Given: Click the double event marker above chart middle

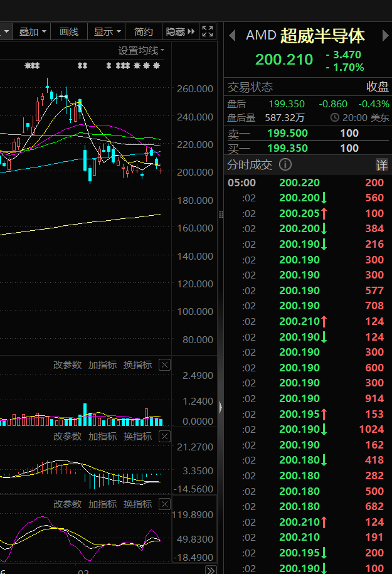Looking at the screenshot, I should [x=82, y=65].
